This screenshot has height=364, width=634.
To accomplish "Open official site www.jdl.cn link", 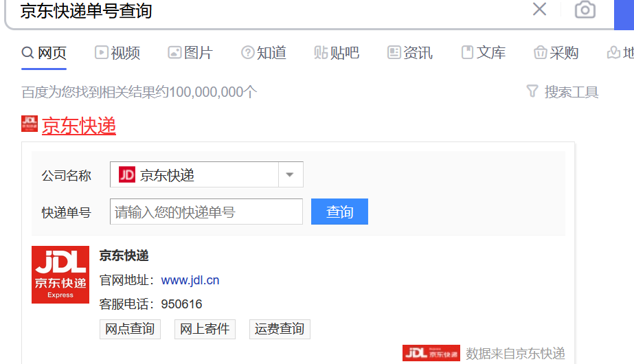I will pos(190,280).
